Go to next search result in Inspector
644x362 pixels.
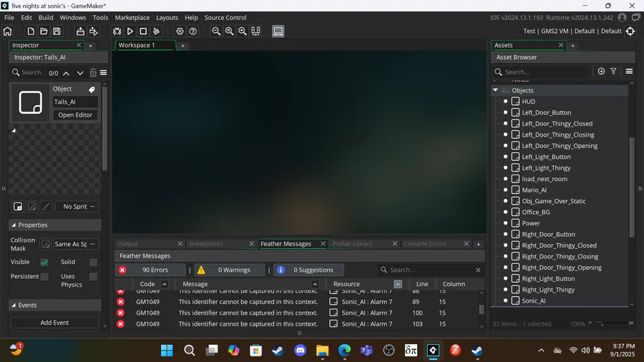coord(80,73)
